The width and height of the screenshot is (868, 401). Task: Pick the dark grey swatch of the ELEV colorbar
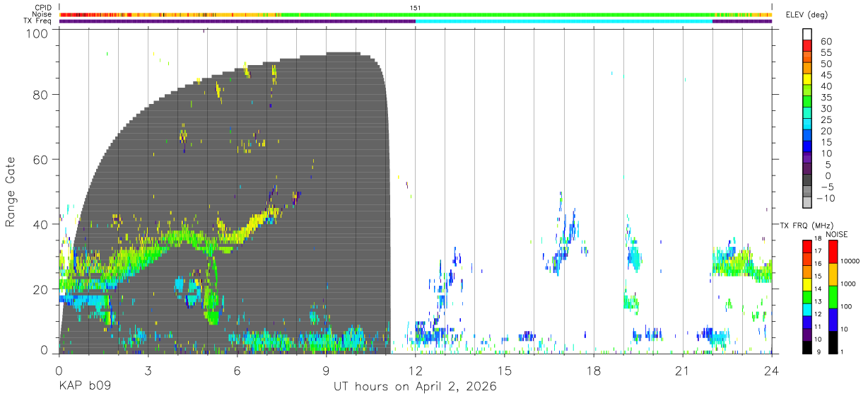coord(808,179)
